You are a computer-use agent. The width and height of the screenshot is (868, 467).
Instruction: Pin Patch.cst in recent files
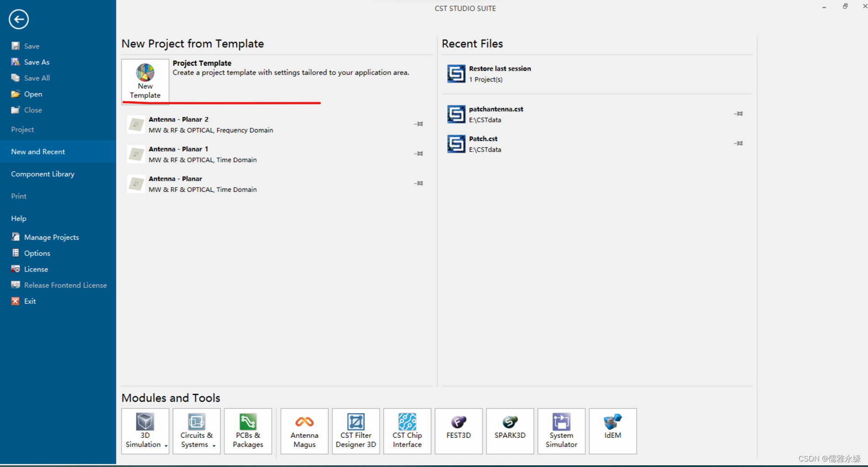[x=738, y=143]
